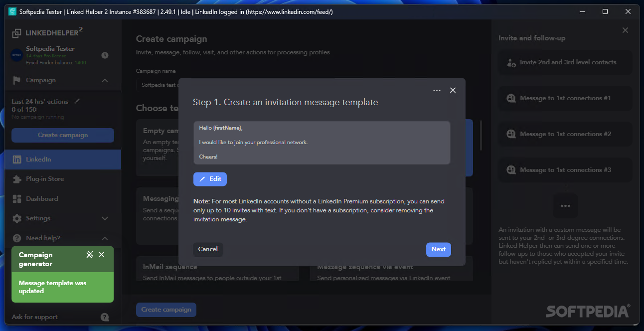
Task: Click the invite contacts person-plus icon
Action: [x=511, y=63]
